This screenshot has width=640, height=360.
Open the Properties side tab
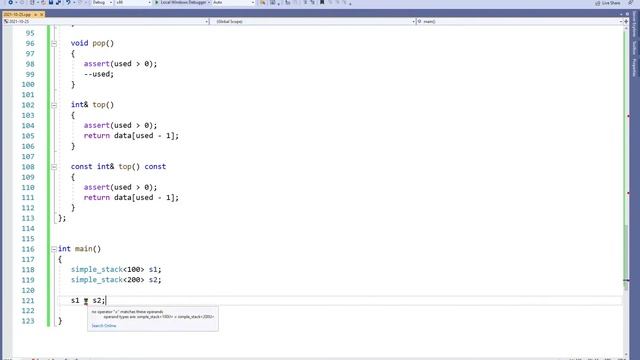tap(634, 67)
